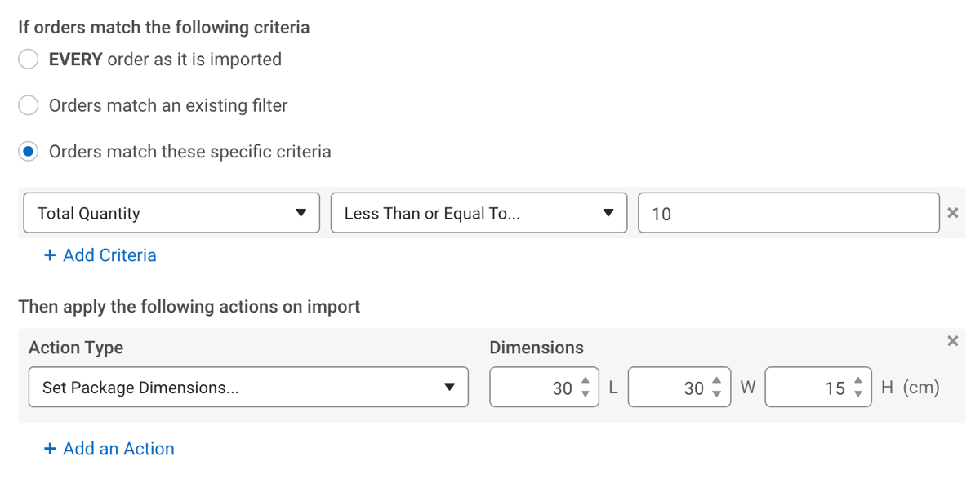Select Orders match an existing filter

click(28, 105)
